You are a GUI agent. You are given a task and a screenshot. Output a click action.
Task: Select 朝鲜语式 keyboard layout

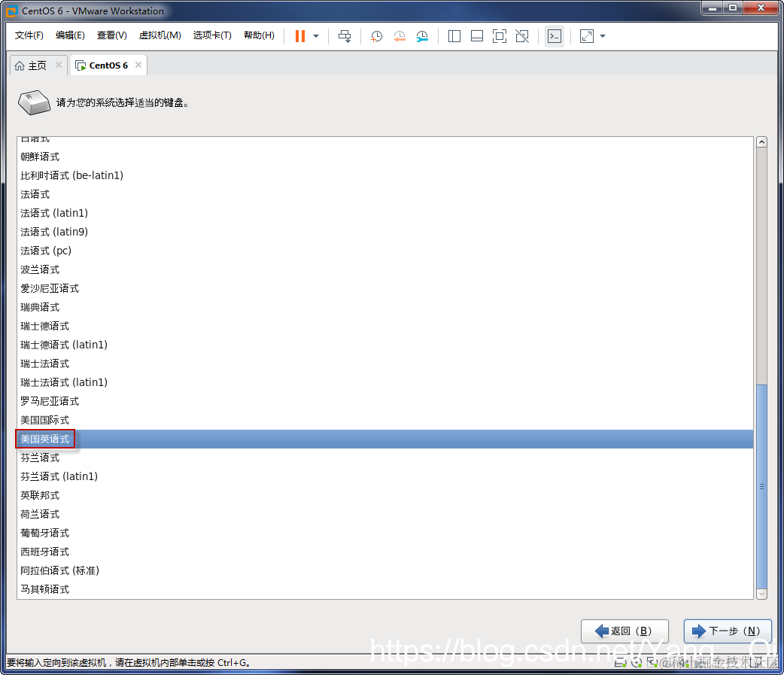tap(385, 157)
